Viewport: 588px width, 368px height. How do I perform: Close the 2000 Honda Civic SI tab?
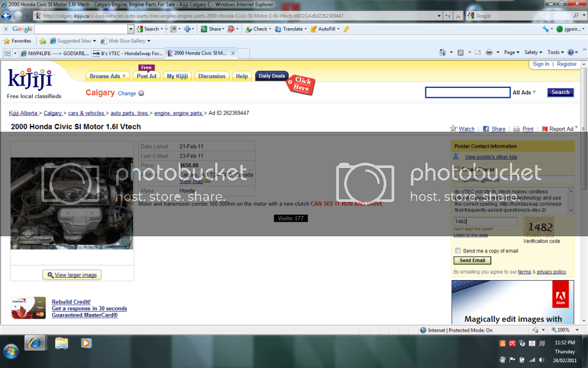point(233,53)
